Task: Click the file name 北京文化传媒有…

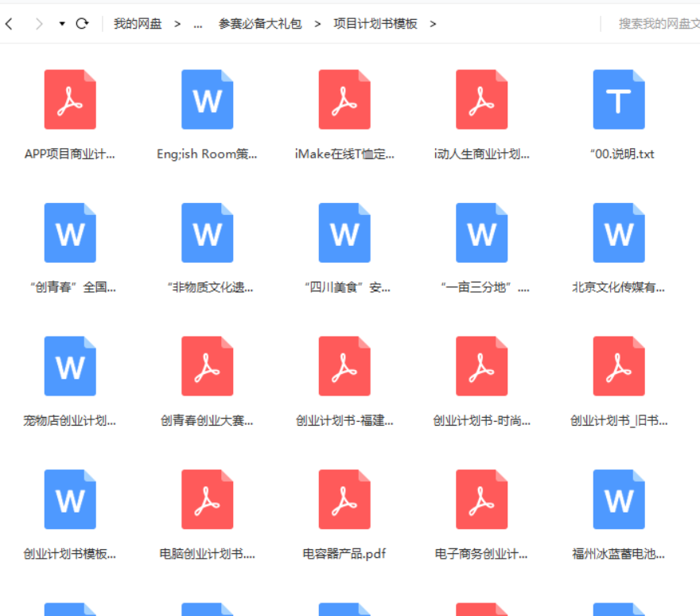Action: (619, 287)
